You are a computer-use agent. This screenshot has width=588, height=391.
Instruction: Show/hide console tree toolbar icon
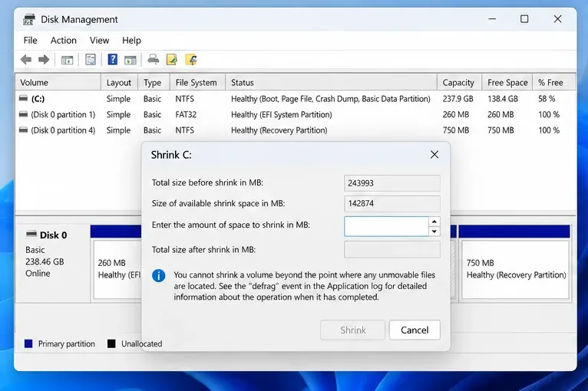click(x=67, y=60)
